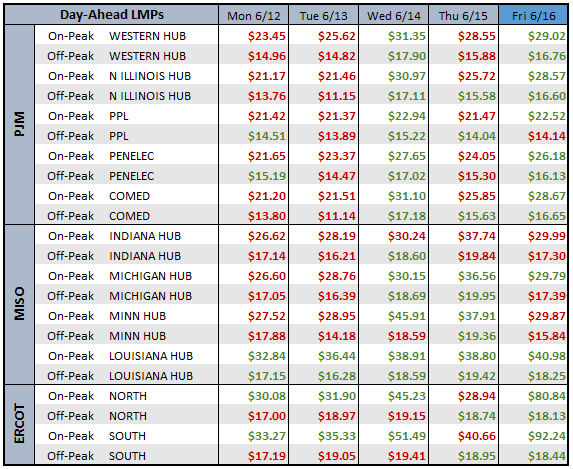Select the $36.56 Michigan Hub value
Image resolution: width=573 pixels, height=469 pixels.
coord(477,276)
